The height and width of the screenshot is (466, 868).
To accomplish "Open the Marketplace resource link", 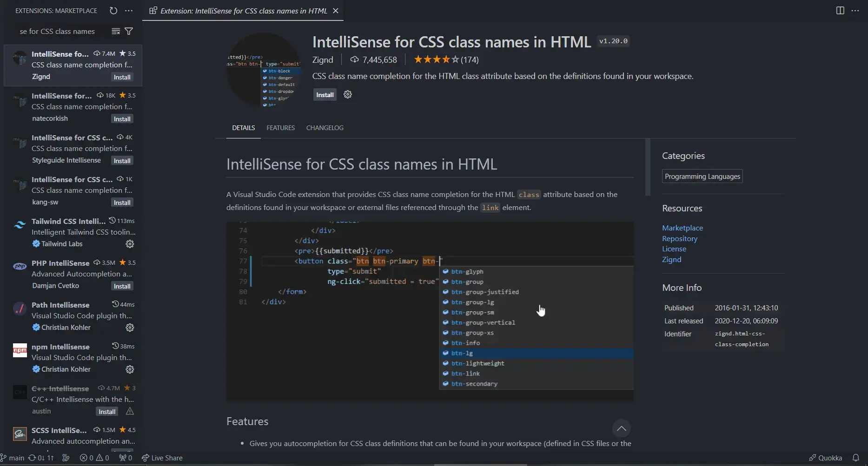I will tap(682, 228).
